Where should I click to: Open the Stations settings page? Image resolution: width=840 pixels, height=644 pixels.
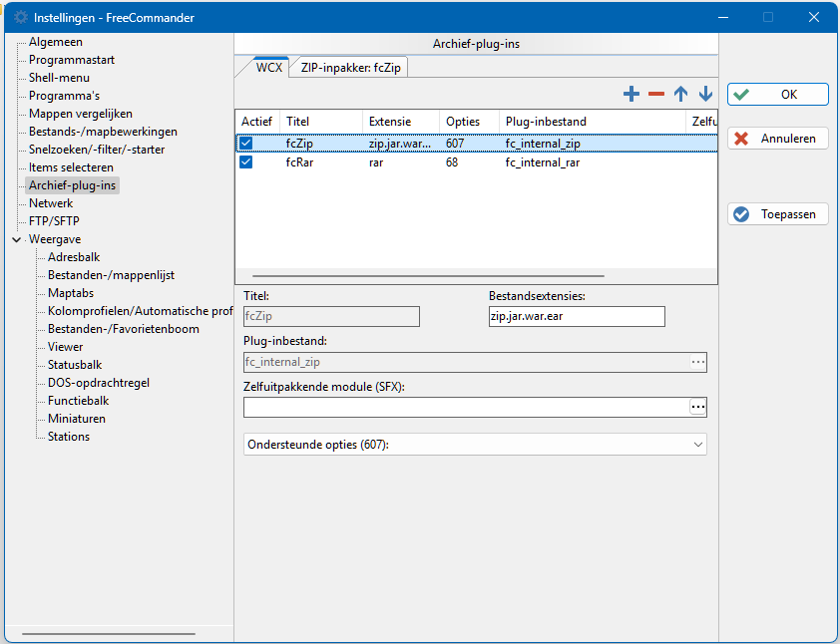click(69, 437)
